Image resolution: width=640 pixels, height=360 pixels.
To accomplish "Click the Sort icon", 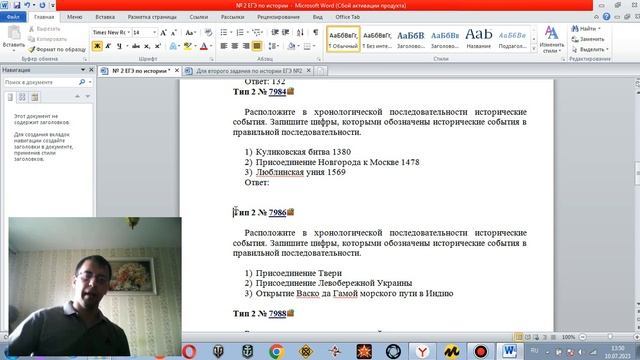I will point(300,32).
